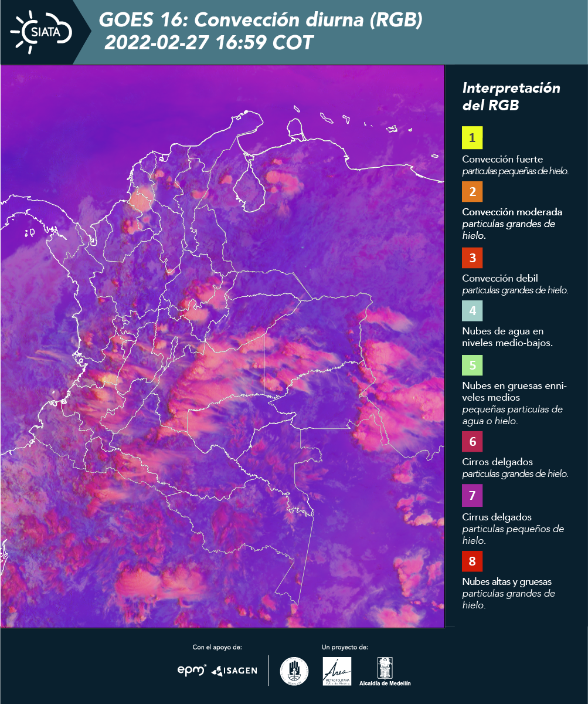Click the 'Convección fuerte' label
588x704 pixels.
(502, 160)
